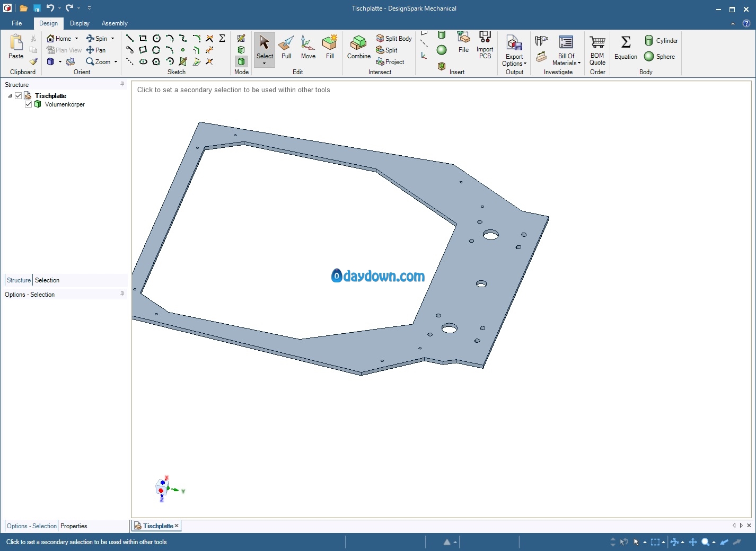756x551 pixels.
Task: Insert an Equation
Action: point(626,48)
